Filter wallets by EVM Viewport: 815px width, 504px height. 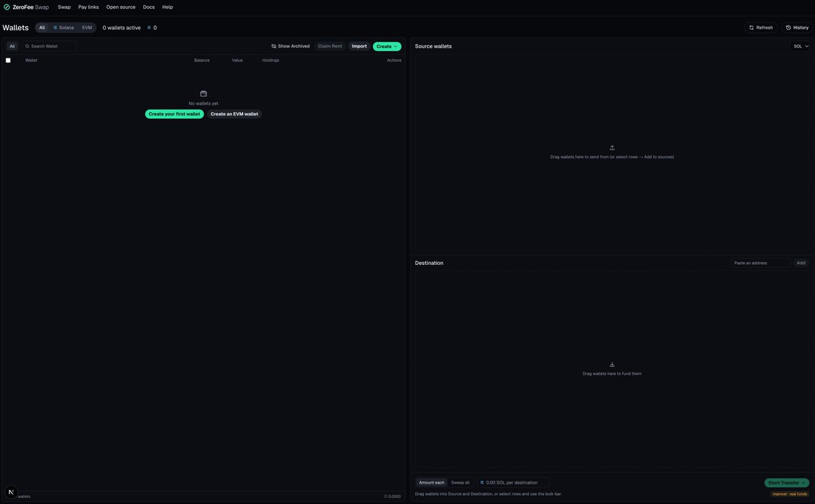coord(87,28)
